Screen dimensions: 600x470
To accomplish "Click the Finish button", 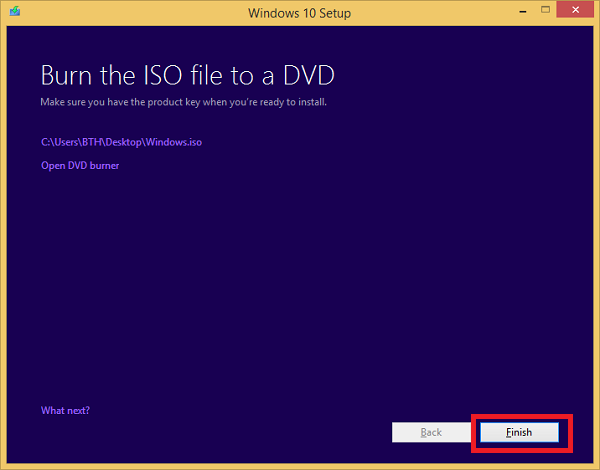I will coord(519,432).
